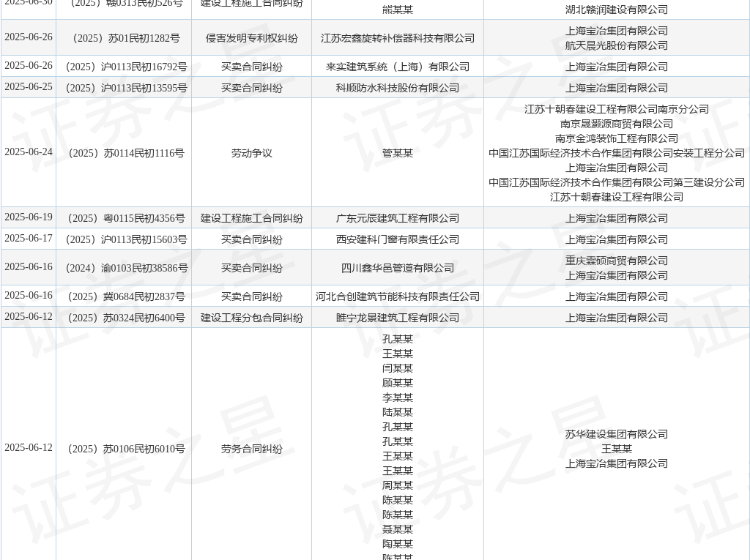Select plaintiff 陆某某

click(x=398, y=412)
